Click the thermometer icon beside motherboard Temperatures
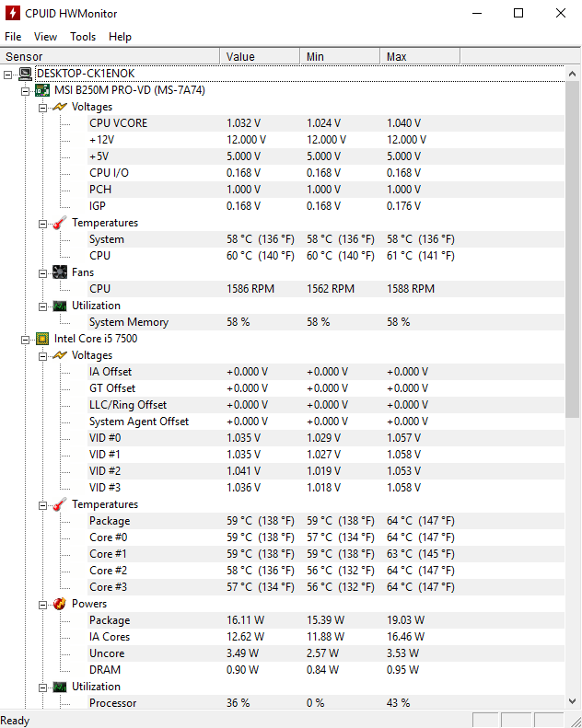This screenshot has height=728, width=582. [60, 223]
